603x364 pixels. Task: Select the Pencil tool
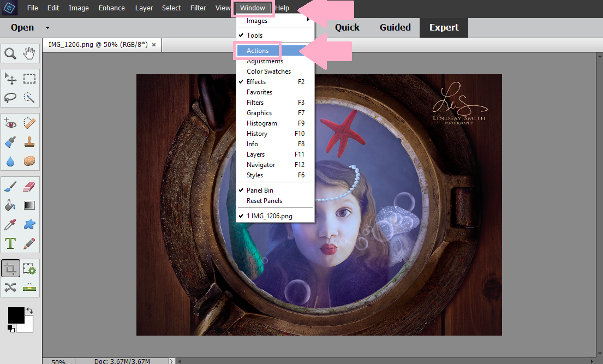click(x=29, y=243)
